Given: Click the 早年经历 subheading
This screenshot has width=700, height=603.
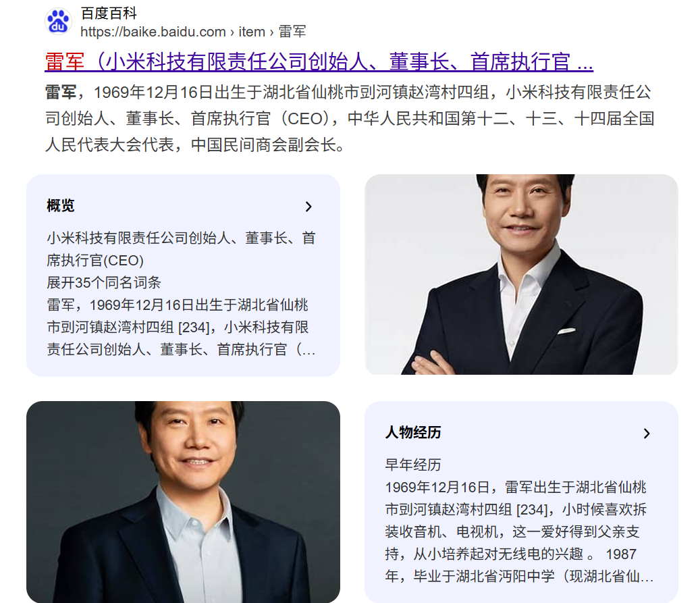Looking at the screenshot, I should 413,465.
